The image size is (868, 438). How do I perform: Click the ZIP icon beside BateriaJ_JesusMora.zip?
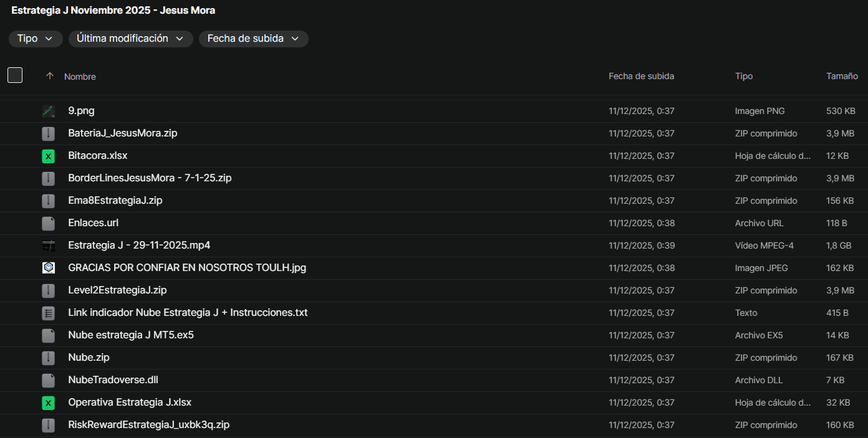pyautogui.click(x=48, y=133)
